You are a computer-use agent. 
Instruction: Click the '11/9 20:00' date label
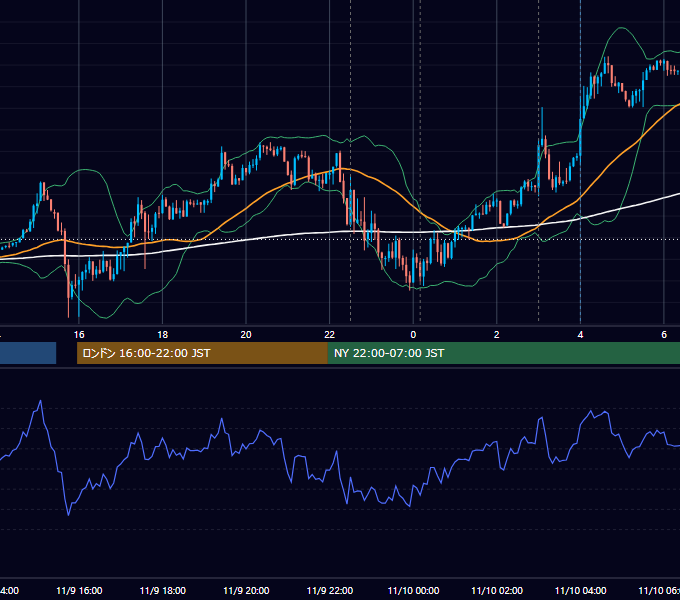pyautogui.click(x=246, y=590)
